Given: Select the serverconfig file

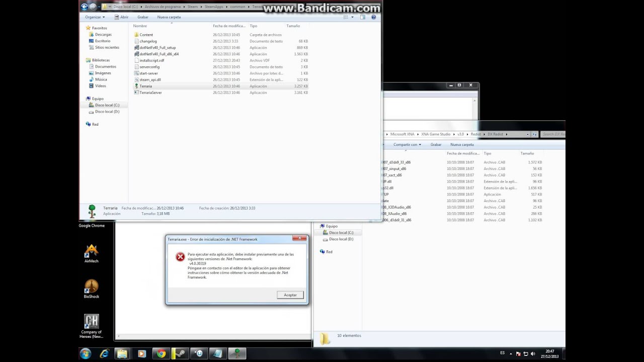Looking at the screenshot, I should (x=149, y=67).
